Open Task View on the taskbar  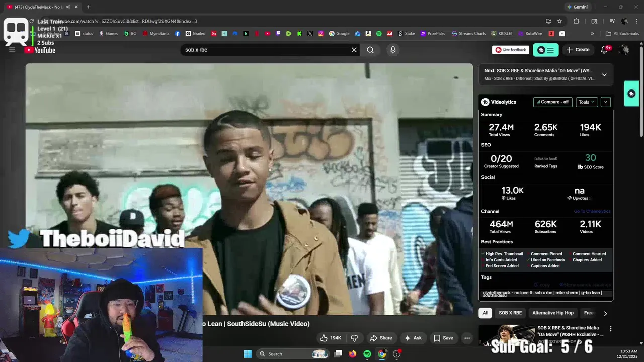tap(339, 354)
